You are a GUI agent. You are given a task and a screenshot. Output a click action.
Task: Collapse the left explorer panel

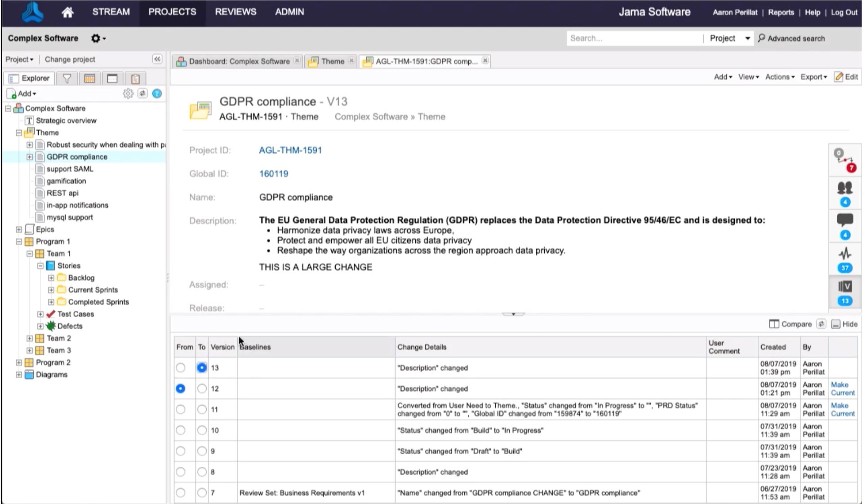coord(157,59)
